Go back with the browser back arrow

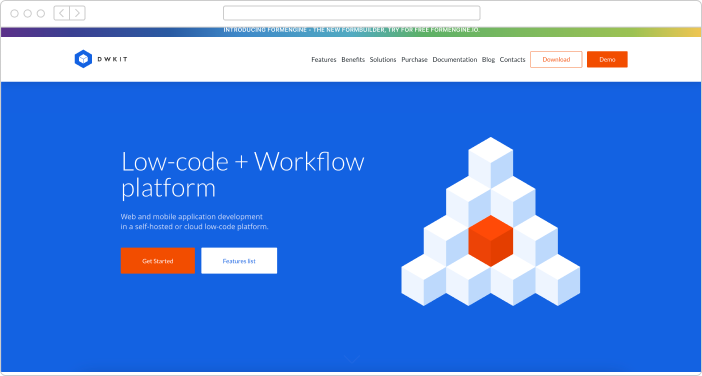point(62,13)
